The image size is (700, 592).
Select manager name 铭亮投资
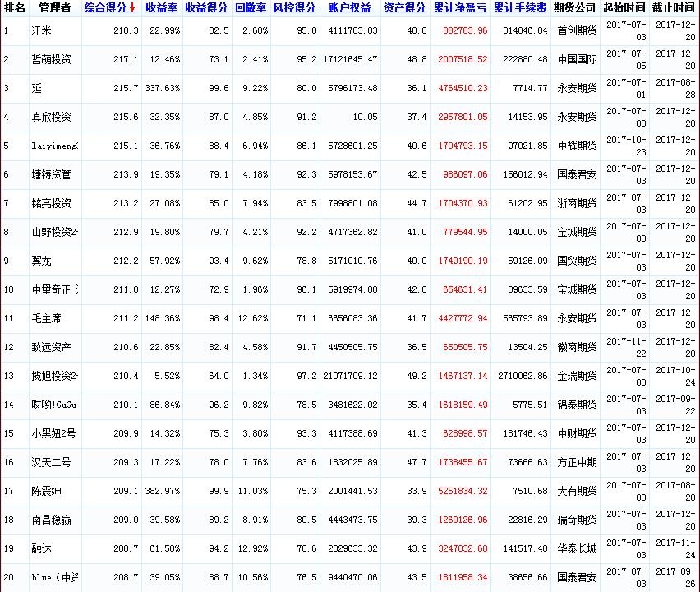click(x=51, y=203)
